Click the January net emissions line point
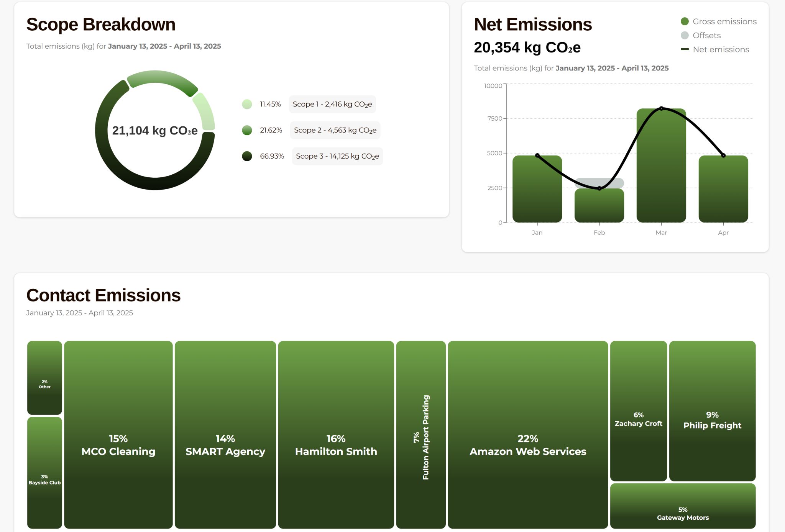Screen dimensions: 785x532 pos(537,156)
